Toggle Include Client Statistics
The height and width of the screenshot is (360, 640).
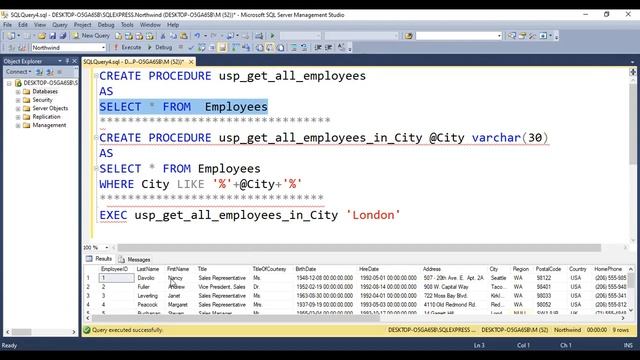pos(246,48)
